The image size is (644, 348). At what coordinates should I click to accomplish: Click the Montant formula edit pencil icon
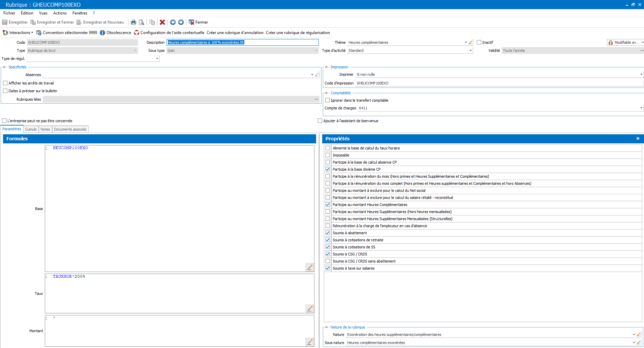coord(310,342)
